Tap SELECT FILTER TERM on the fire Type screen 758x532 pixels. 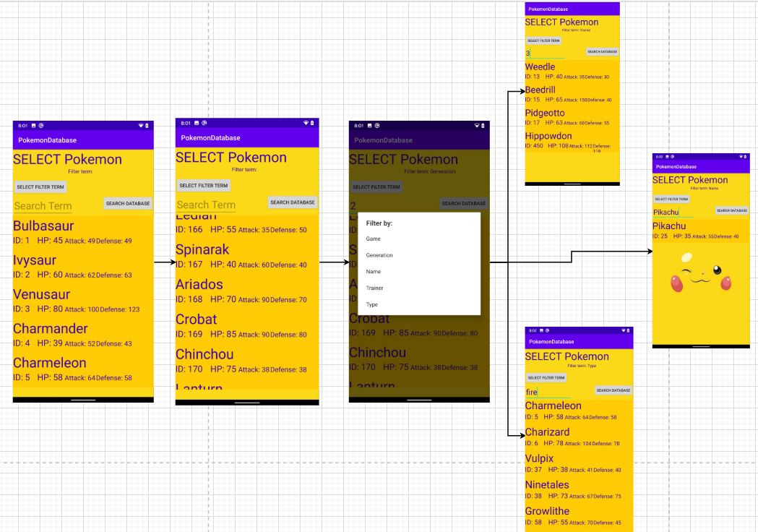pos(546,378)
